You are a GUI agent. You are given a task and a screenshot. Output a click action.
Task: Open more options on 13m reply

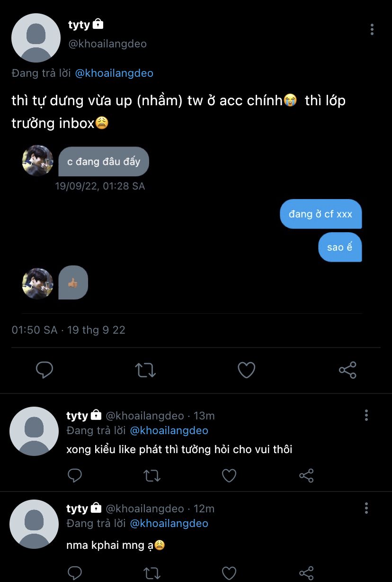click(366, 416)
